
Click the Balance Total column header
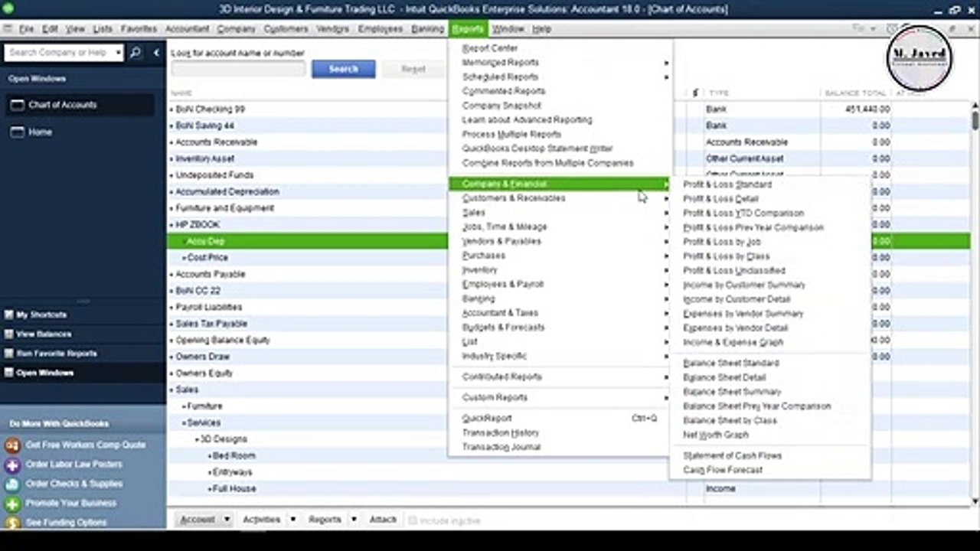pyautogui.click(x=855, y=93)
